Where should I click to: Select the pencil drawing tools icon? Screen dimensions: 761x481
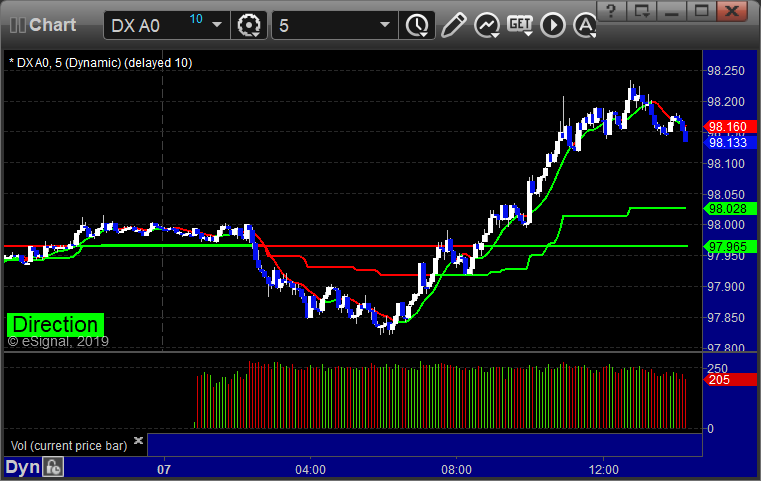pos(453,25)
